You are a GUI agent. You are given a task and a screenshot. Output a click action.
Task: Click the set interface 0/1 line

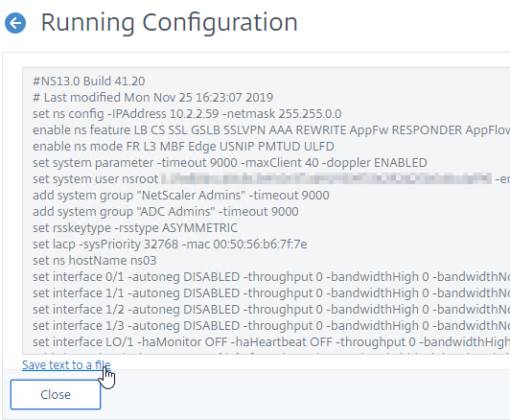(271, 276)
